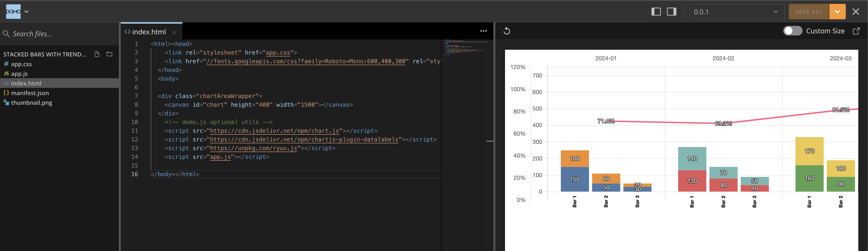Open the Save All options dropdown arrow
The image size is (868, 251).
click(x=837, y=11)
